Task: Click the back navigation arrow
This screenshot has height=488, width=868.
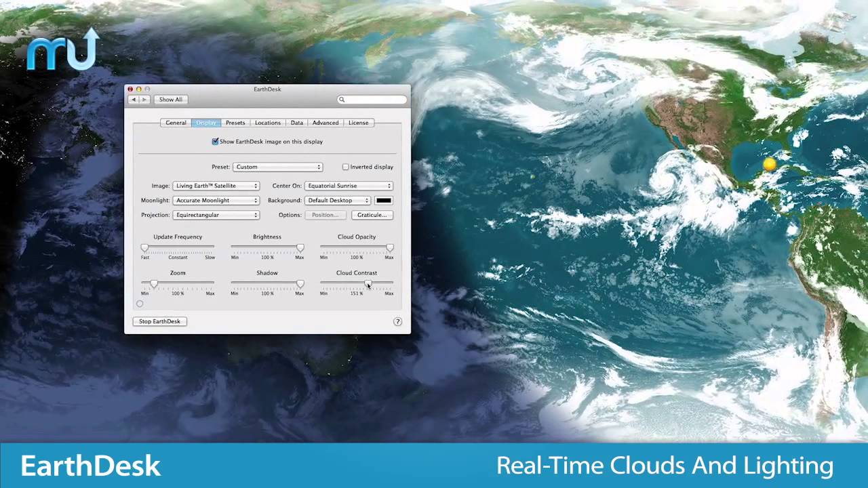Action: (x=134, y=100)
